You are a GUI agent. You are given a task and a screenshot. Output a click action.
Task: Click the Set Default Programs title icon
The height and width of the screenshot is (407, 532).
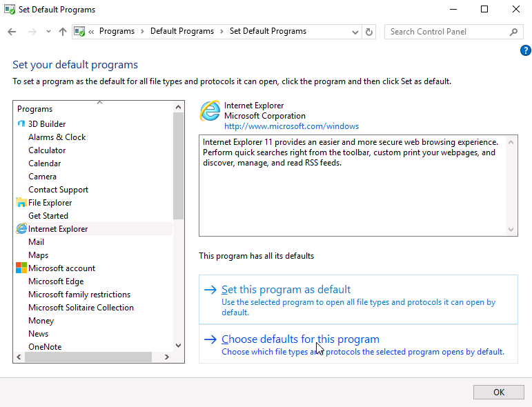[x=10, y=9]
